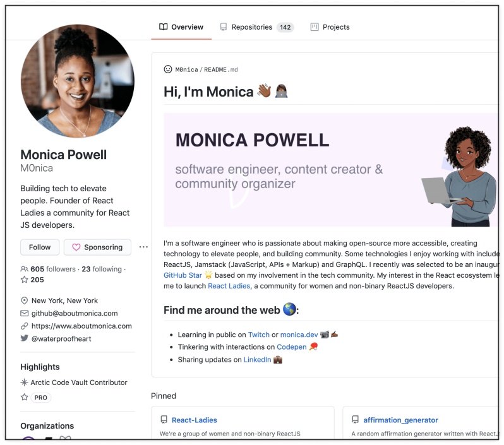Click the project board icon beside Projects
Image resolution: width=504 pixels, height=445 pixels.
(315, 27)
